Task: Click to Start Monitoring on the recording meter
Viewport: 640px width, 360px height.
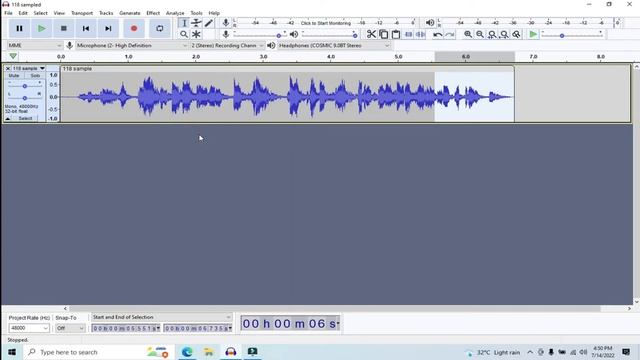Action: pyautogui.click(x=325, y=23)
